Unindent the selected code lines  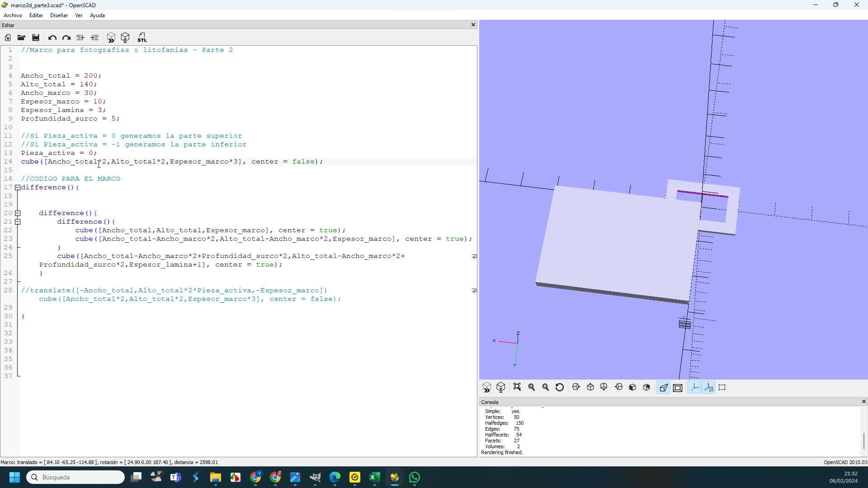(80, 38)
